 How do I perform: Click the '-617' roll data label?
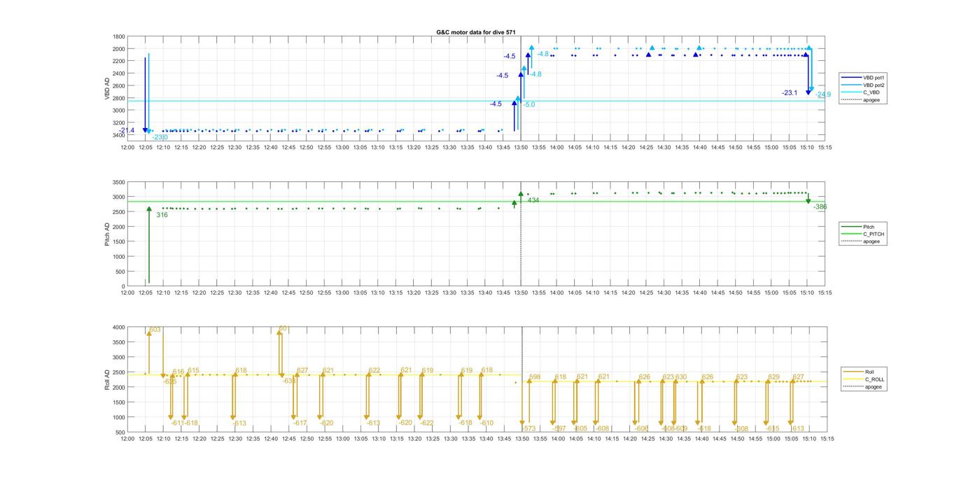click(x=300, y=423)
